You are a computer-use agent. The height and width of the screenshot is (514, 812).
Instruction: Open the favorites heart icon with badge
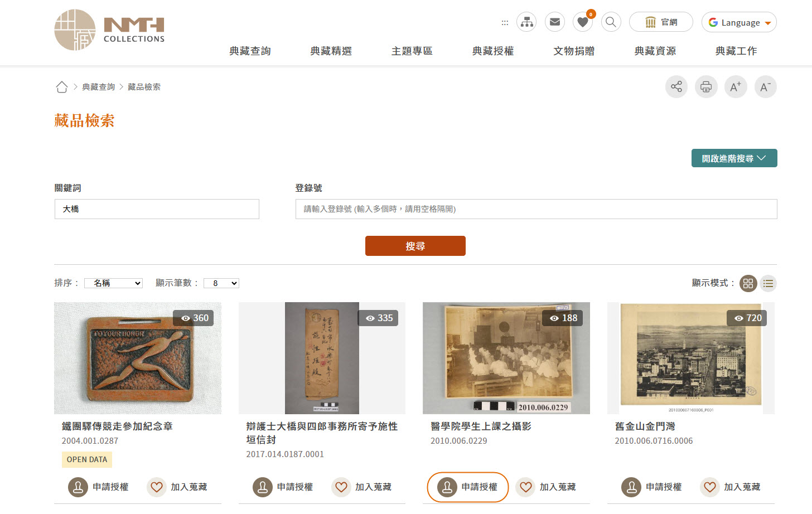583,22
